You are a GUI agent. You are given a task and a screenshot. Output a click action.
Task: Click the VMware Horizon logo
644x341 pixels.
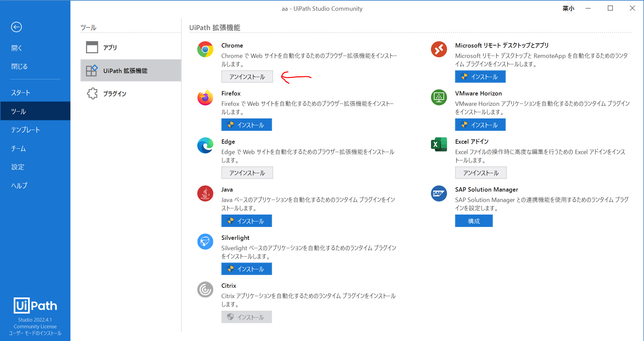point(439,97)
